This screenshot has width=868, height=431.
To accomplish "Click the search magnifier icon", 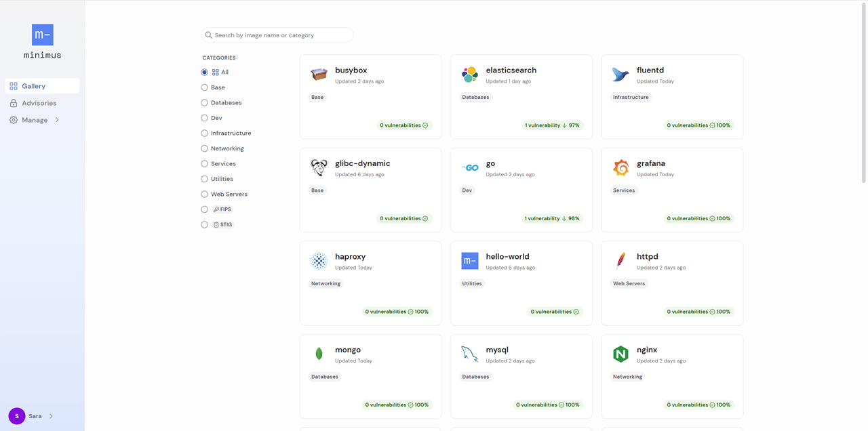I will (x=209, y=35).
